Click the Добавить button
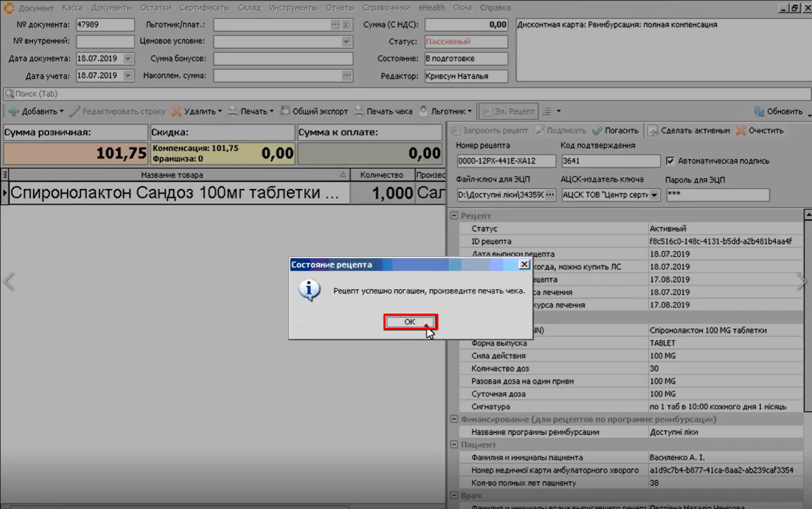The height and width of the screenshot is (509, 812). 36,111
